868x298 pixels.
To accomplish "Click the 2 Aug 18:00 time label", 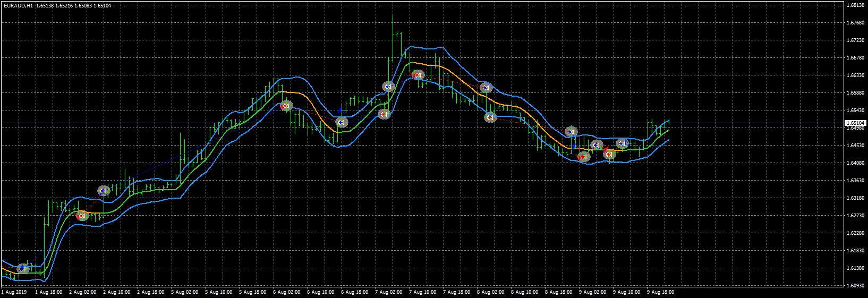I will [150, 292].
